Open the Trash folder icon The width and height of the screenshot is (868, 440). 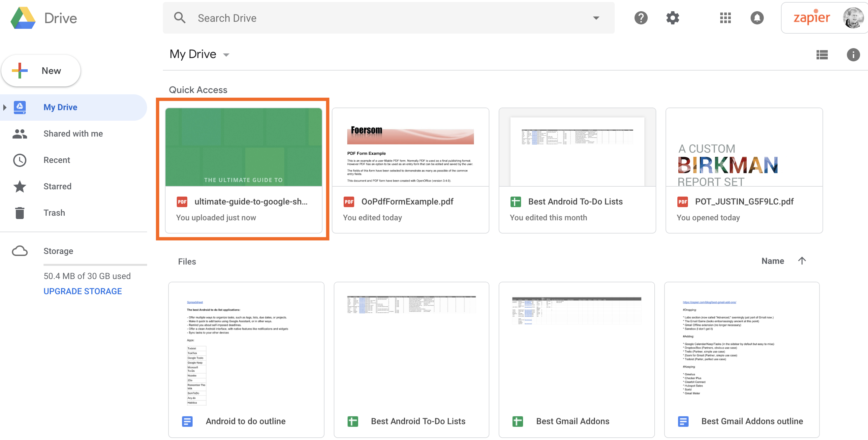click(x=20, y=213)
